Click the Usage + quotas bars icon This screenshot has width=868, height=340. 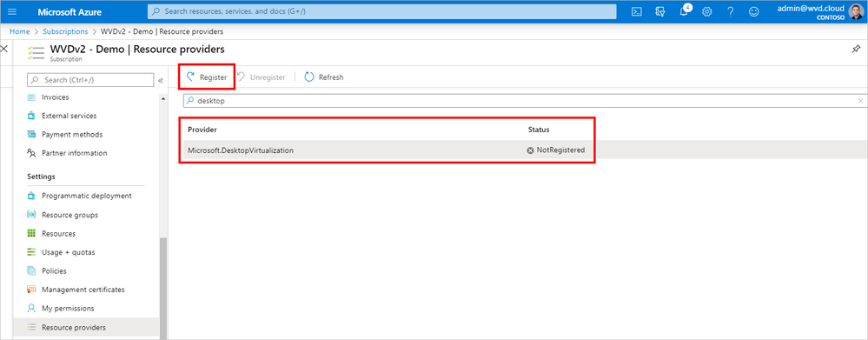(31, 252)
